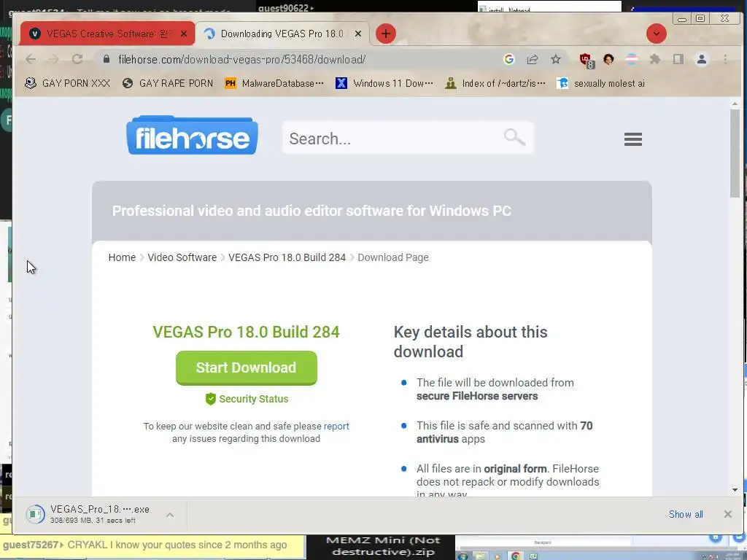
Task: Click the Google icon in the address bar
Action: (508, 59)
